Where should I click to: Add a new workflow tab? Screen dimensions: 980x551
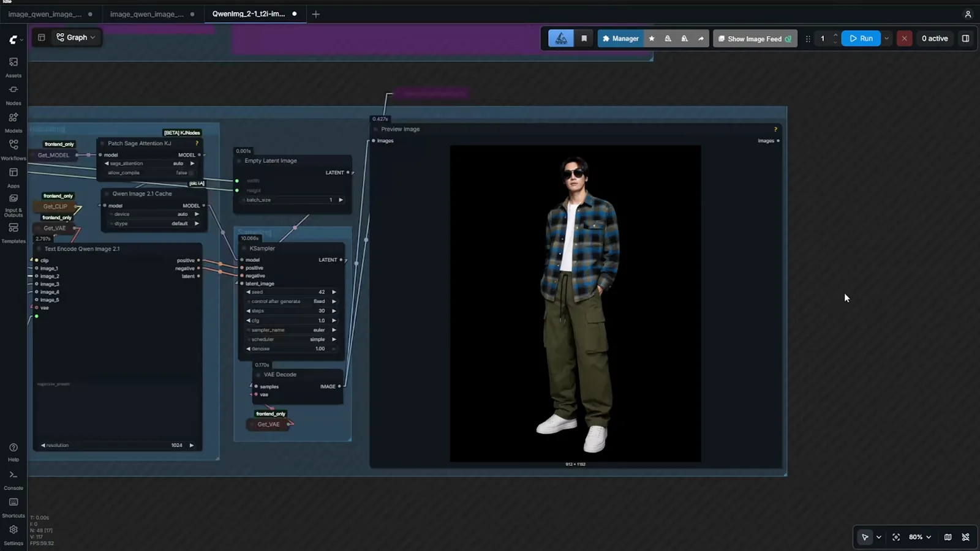pos(315,14)
